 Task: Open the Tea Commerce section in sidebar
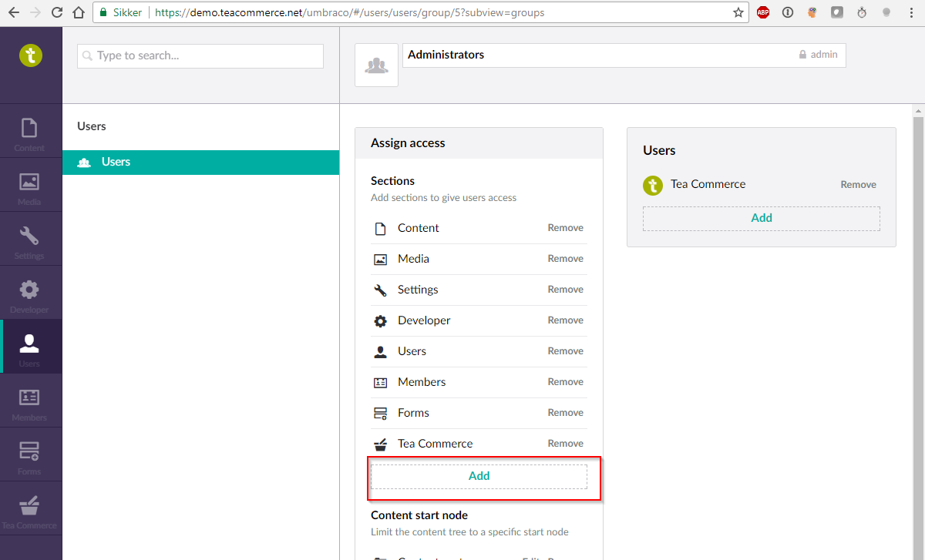[x=31, y=508]
